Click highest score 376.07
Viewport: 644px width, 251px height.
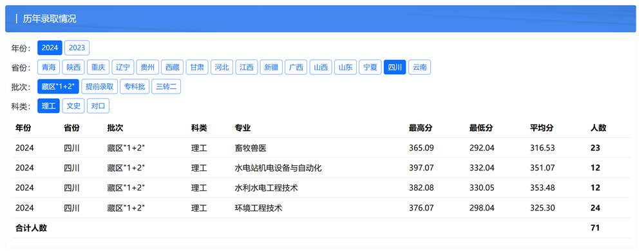(421, 208)
